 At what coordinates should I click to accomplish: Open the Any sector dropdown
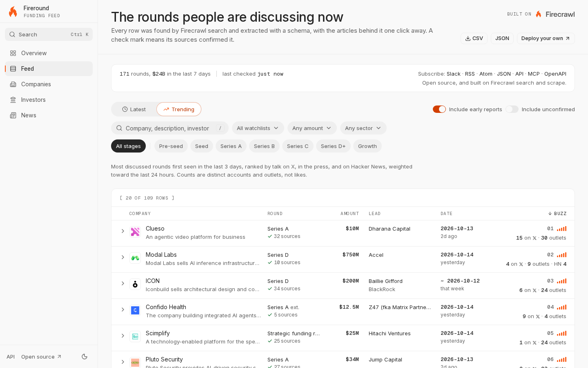pos(363,128)
